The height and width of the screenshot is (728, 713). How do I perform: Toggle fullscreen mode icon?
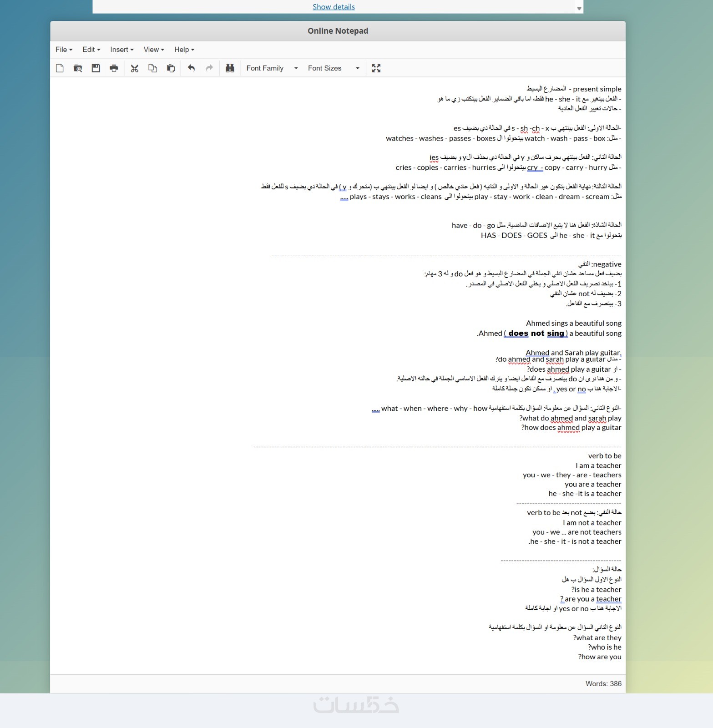[x=376, y=68]
